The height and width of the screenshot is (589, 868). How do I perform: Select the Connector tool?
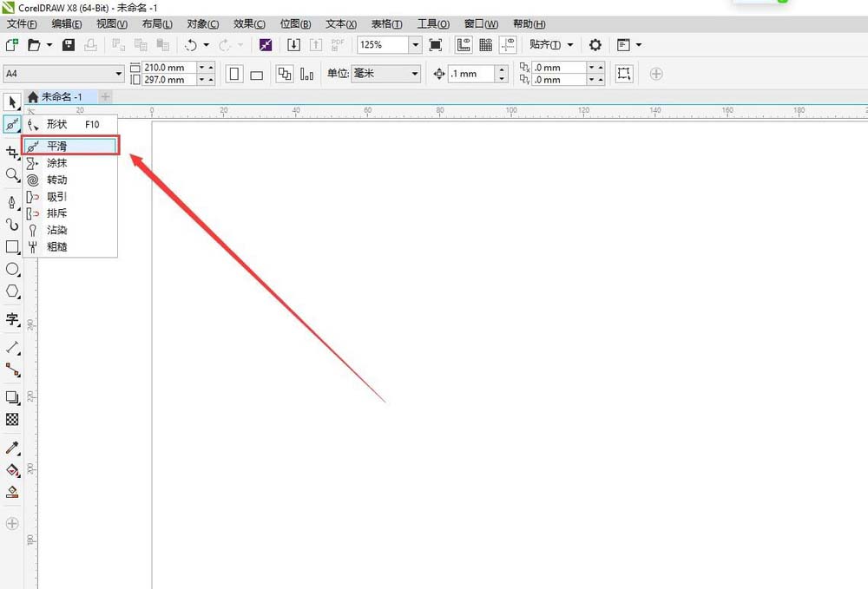12,370
